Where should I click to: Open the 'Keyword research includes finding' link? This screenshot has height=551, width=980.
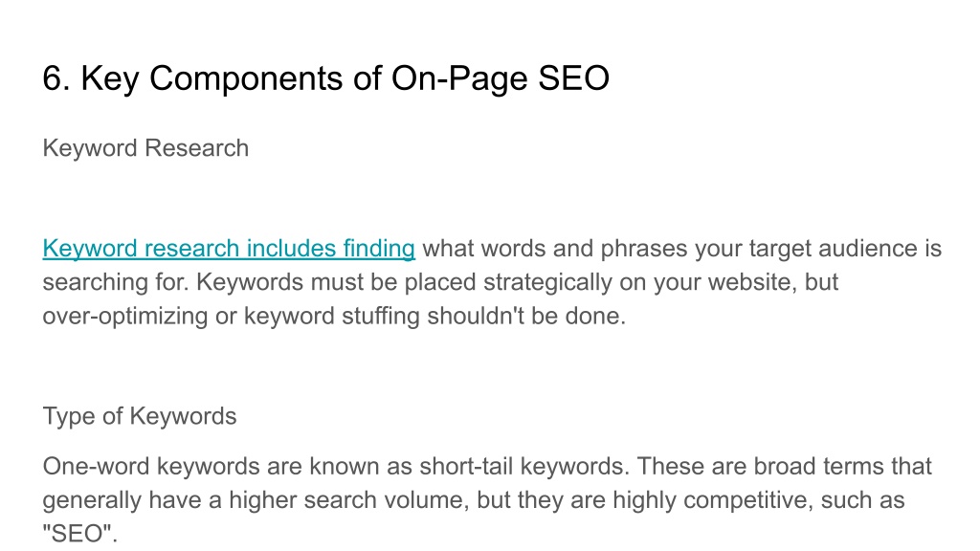[229, 249]
